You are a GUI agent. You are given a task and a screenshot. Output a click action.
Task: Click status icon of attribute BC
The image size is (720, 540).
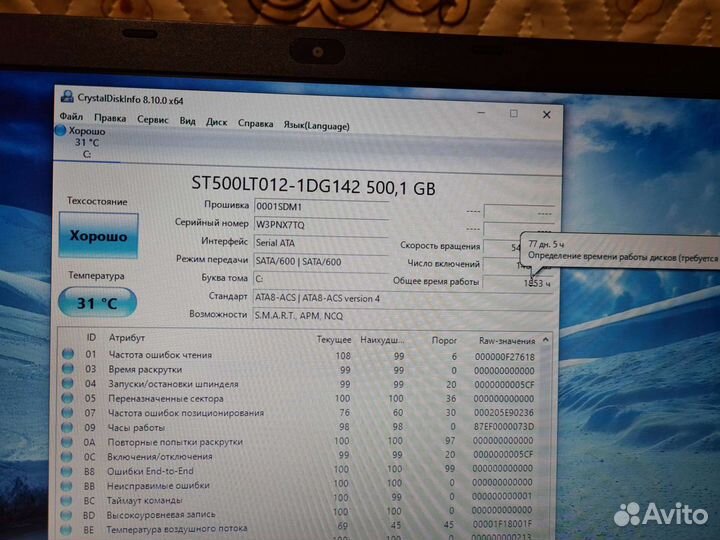pos(66,500)
